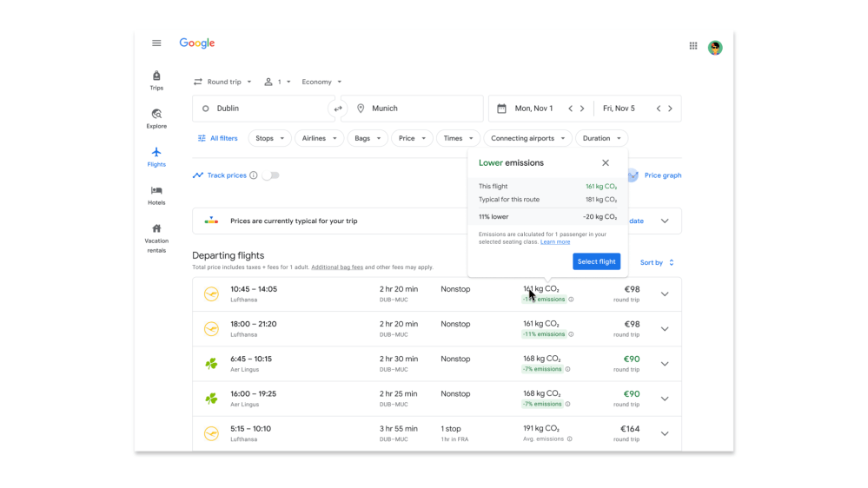This screenshot has width=868, height=488.
Task: Click the Track prices info icon
Action: coord(254,175)
